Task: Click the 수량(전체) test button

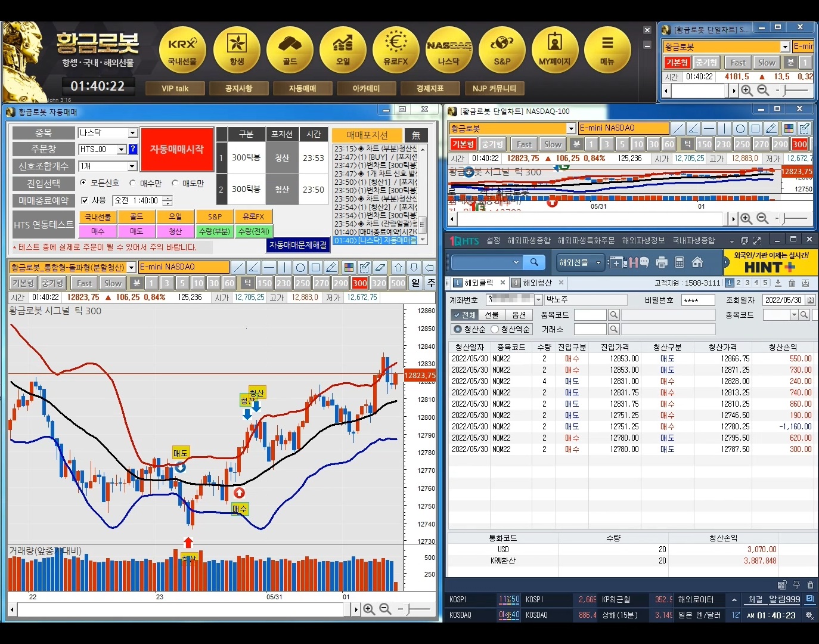Action: pyautogui.click(x=254, y=231)
